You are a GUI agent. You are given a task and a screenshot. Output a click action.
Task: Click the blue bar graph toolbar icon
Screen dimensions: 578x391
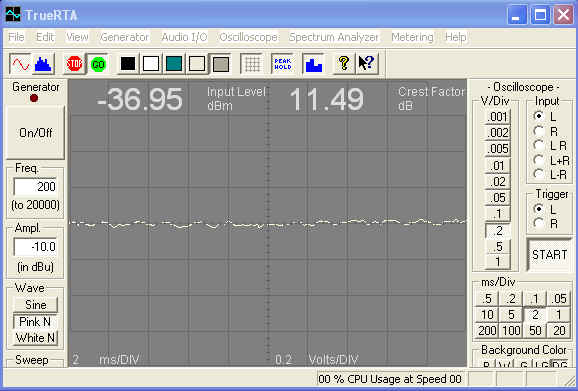314,64
